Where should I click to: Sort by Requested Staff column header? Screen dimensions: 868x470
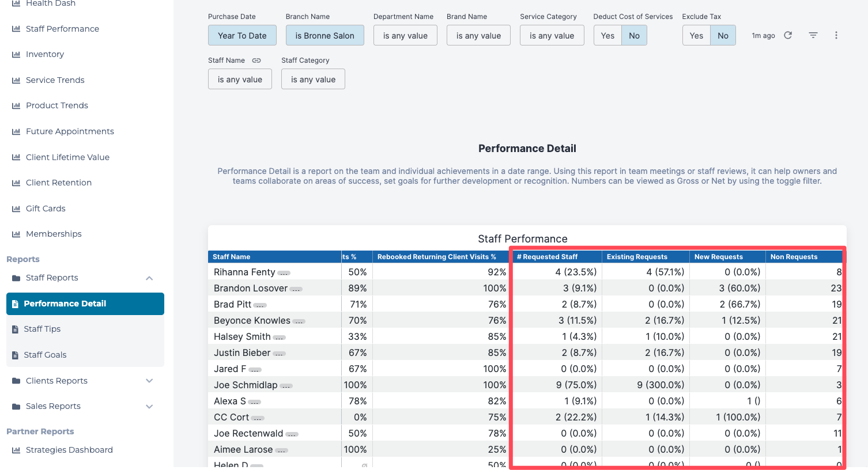547,257
